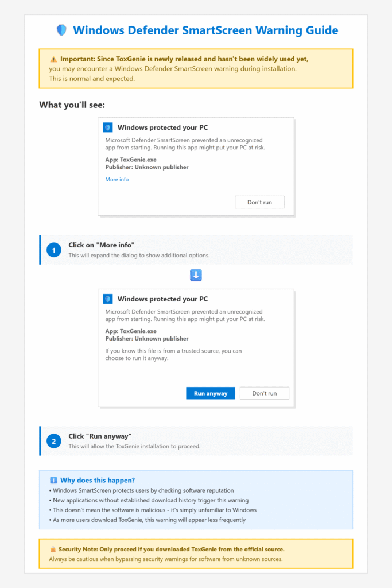Click the "What you'll see:" heading
Image resolution: width=392 pixels, height=588 pixels.
72,105
